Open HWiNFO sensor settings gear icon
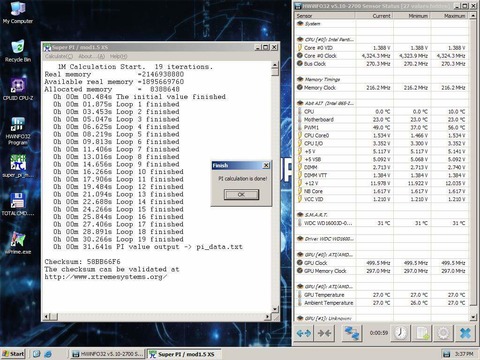This screenshot has width=480, height=360. (x=443, y=333)
